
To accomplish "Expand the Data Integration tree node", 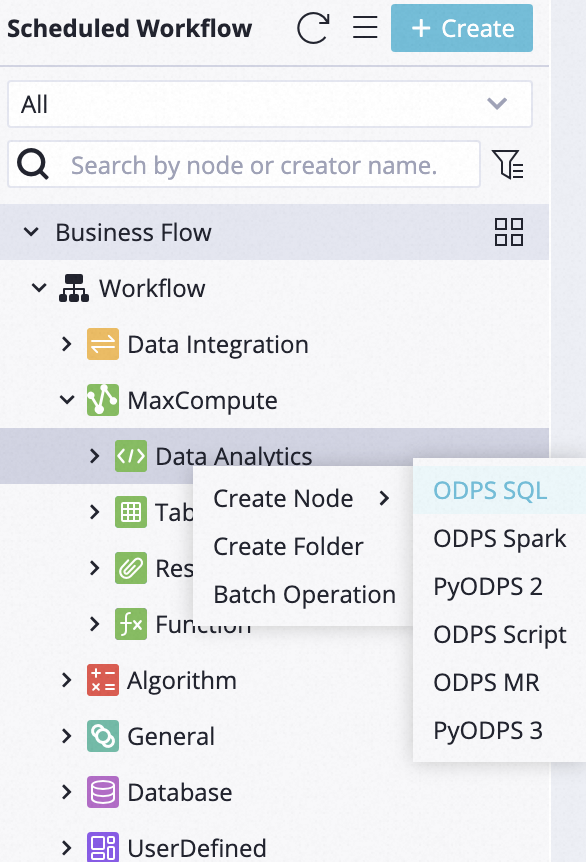I will coord(67,344).
